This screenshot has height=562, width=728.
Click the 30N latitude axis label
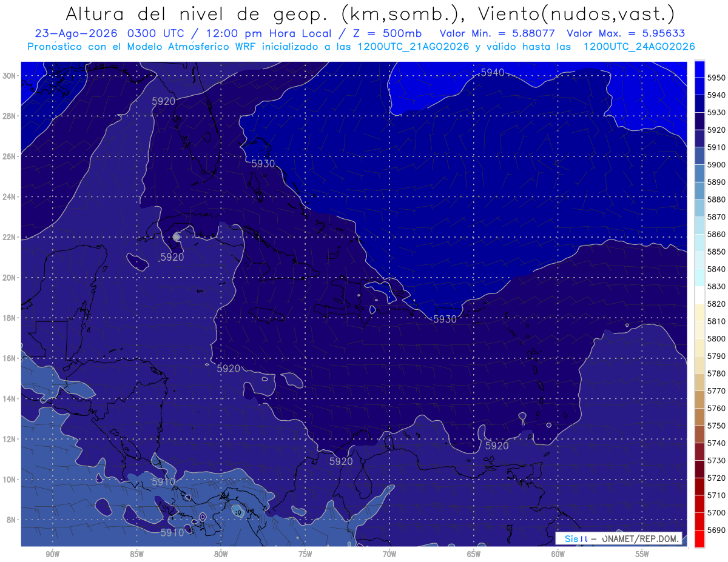click(x=10, y=76)
